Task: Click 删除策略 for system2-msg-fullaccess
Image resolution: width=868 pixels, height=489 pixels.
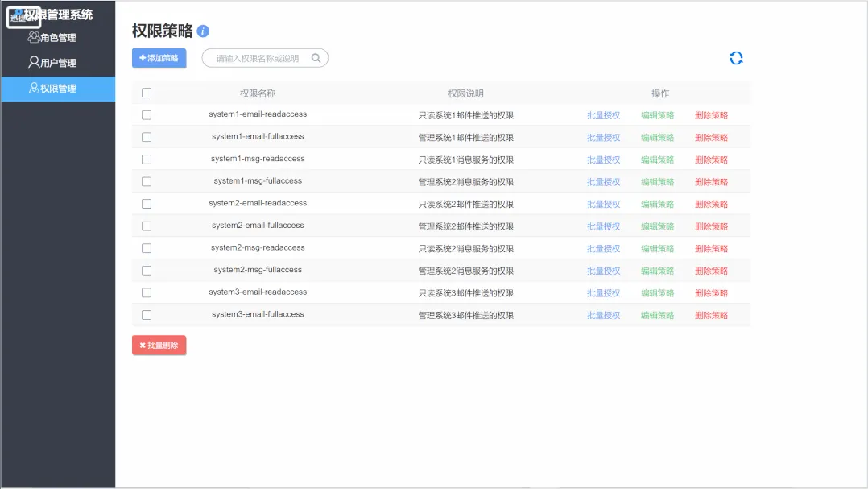Action: [711, 271]
